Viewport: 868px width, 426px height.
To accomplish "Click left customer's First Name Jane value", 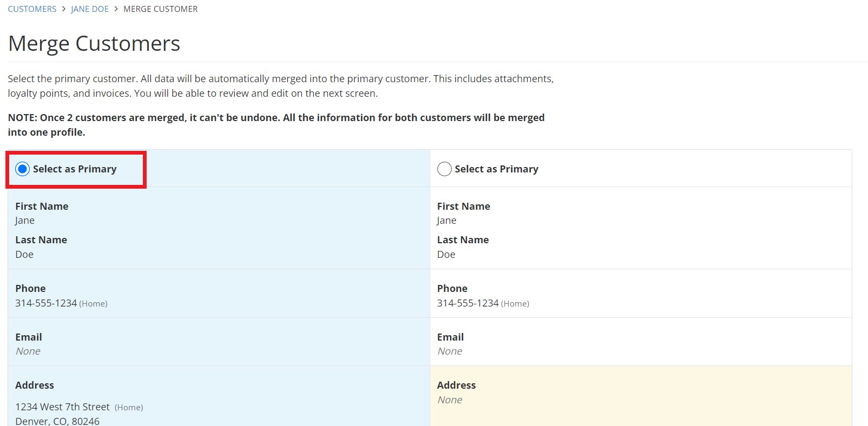I will coord(25,221).
